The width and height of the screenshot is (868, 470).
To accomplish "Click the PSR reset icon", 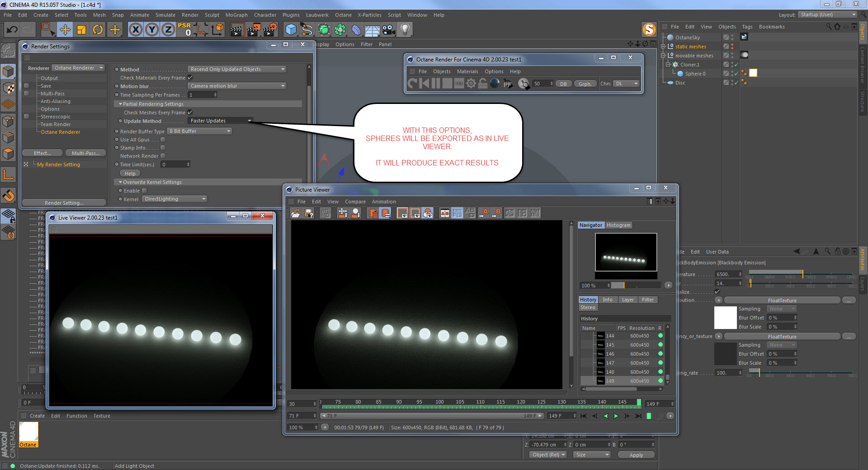I will pyautogui.click(x=184, y=30).
